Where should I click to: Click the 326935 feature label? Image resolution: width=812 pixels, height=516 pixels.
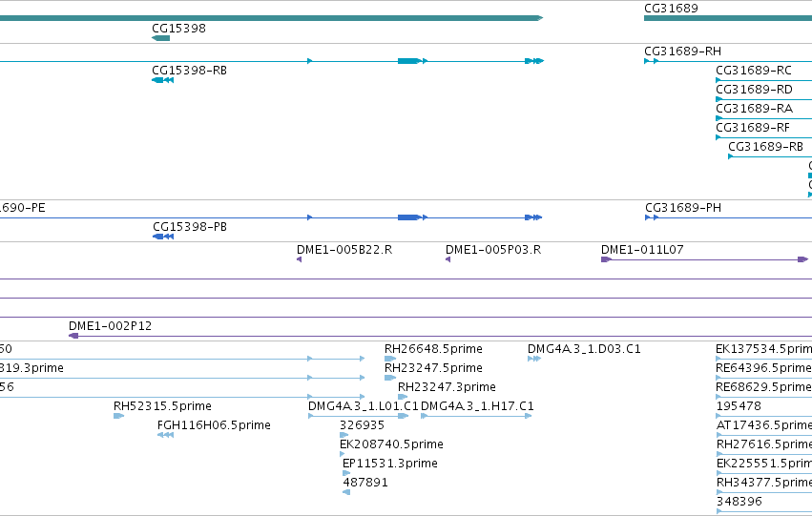[x=362, y=425]
